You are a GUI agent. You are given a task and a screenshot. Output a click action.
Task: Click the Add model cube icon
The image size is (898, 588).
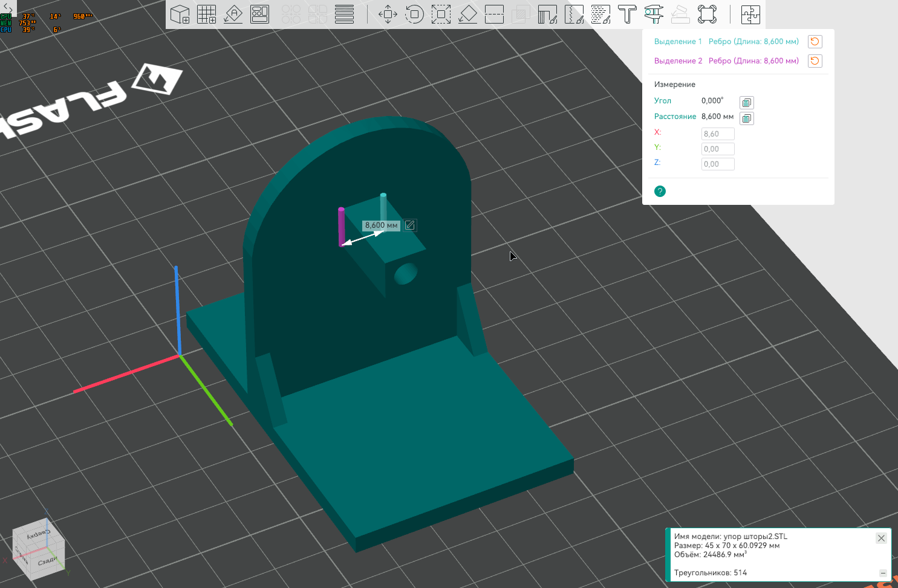point(180,15)
